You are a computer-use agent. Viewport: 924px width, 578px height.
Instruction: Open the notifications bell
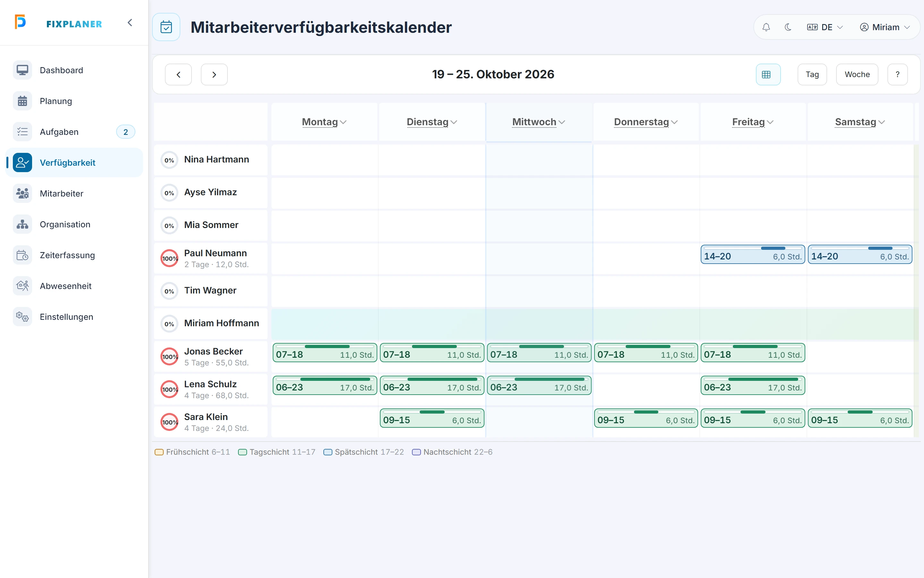pos(766,27)
